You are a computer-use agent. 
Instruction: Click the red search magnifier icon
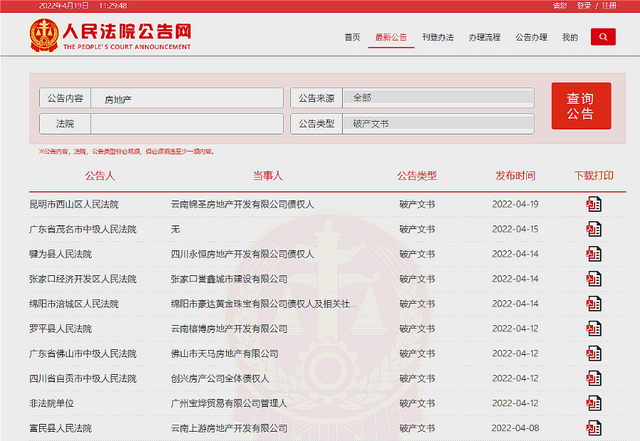click(603, 37)
